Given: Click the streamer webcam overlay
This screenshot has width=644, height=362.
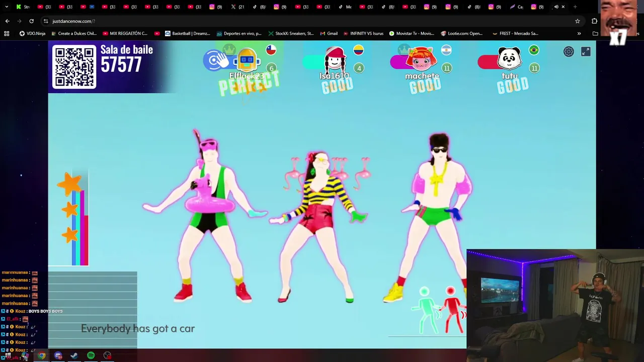Looking at the screenshot, I should click(555, 306).
